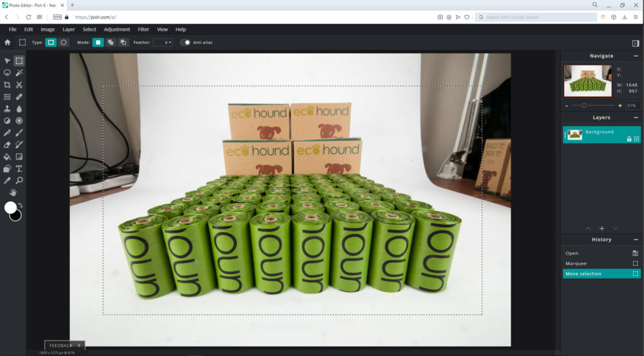
Task: Select the Lasso tool
Action: click(7, 73)
